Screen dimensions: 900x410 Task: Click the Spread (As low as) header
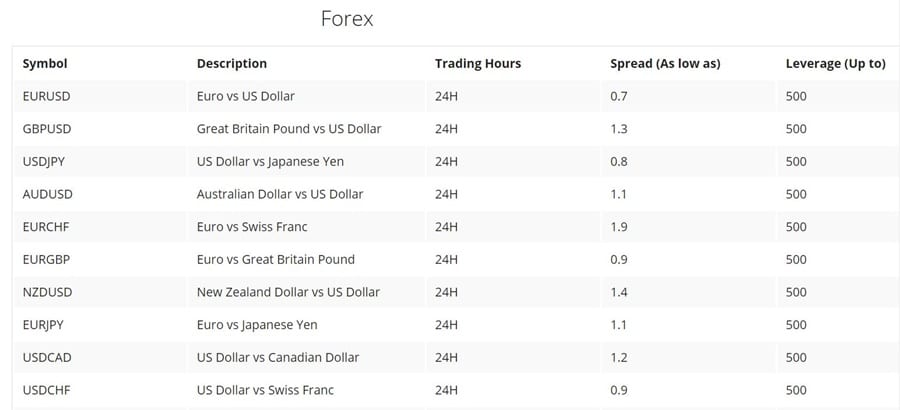665,63
